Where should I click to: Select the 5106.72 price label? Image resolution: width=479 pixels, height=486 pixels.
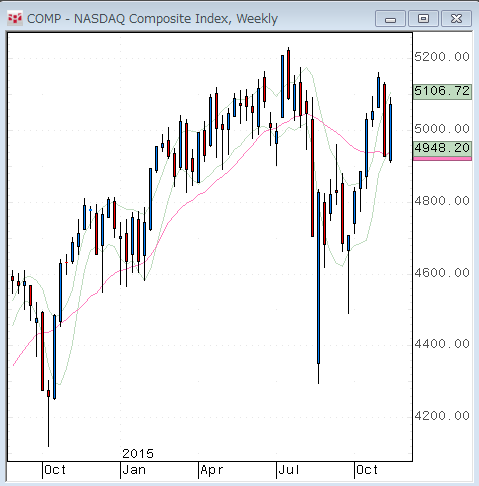click(x=442, y=91)
